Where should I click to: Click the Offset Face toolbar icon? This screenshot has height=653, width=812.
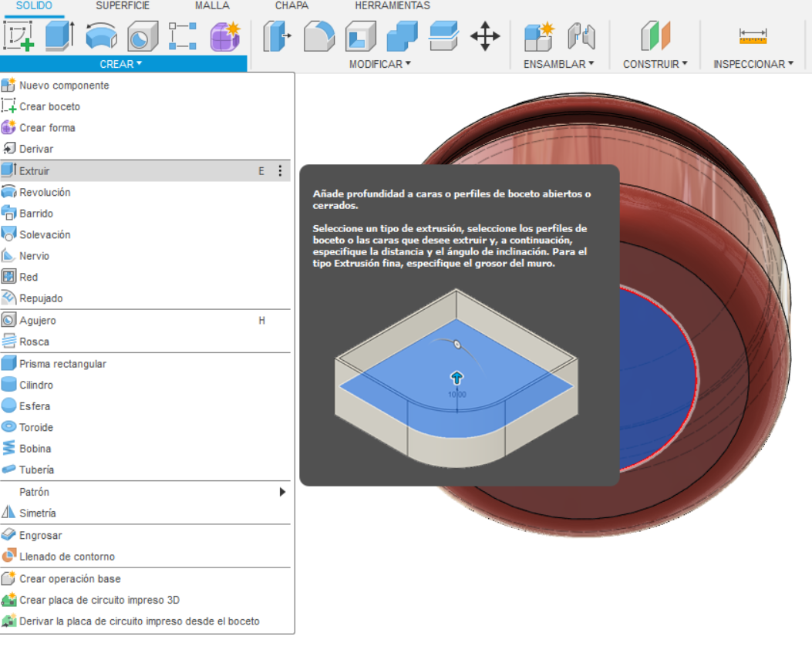pos(444,35)
